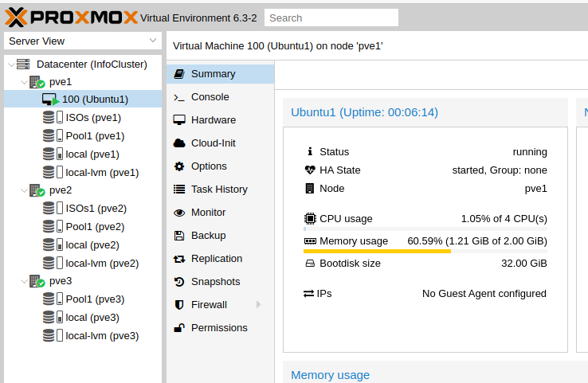Screen dimensions: 588x383
Task: Click the Cloud-Init cloud icon
Action: (179, 143)
